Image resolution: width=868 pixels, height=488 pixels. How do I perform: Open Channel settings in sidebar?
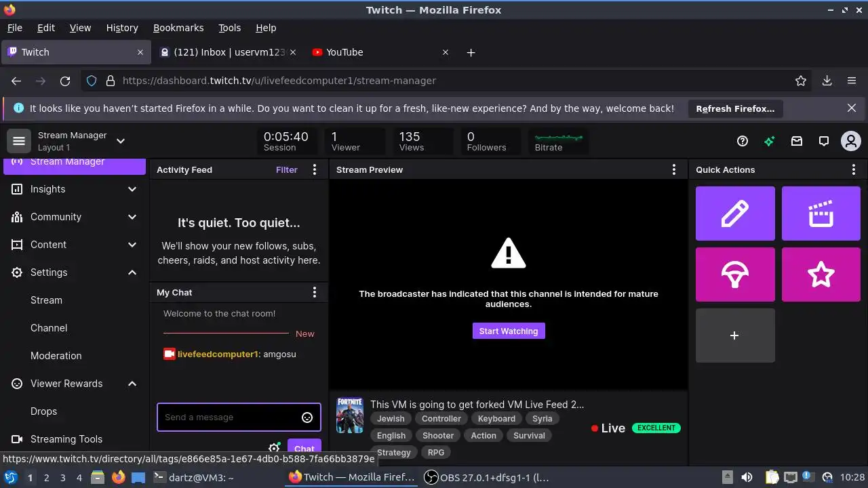click(x=49, y=328)
